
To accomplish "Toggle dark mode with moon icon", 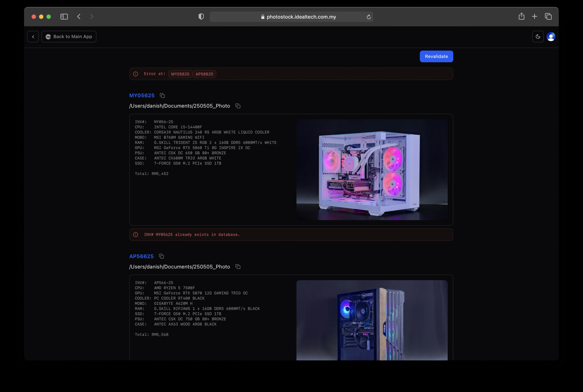I will pyautogui.click(x=538, y=37).
